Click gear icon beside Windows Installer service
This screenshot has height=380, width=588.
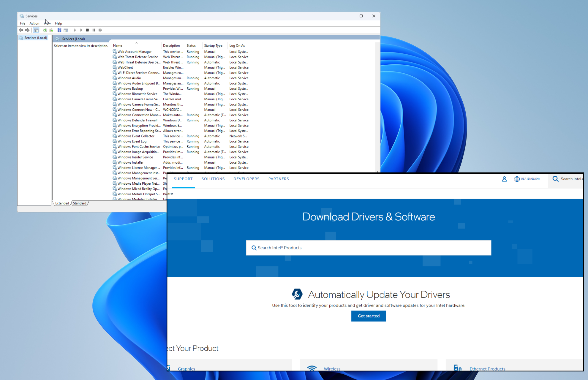click(115, 162)
